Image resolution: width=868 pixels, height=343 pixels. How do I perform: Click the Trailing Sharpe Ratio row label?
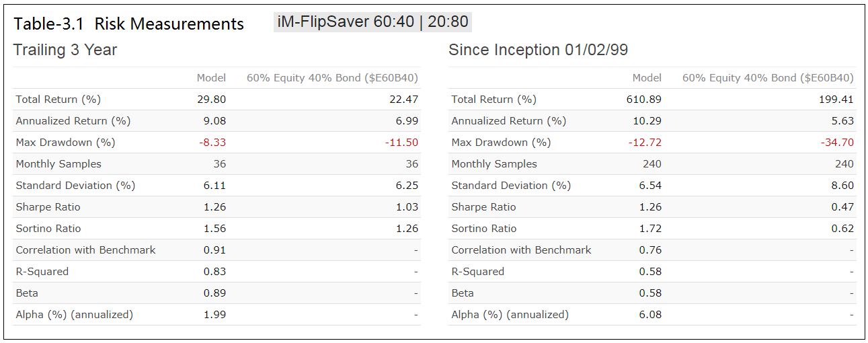coord(48,207)
